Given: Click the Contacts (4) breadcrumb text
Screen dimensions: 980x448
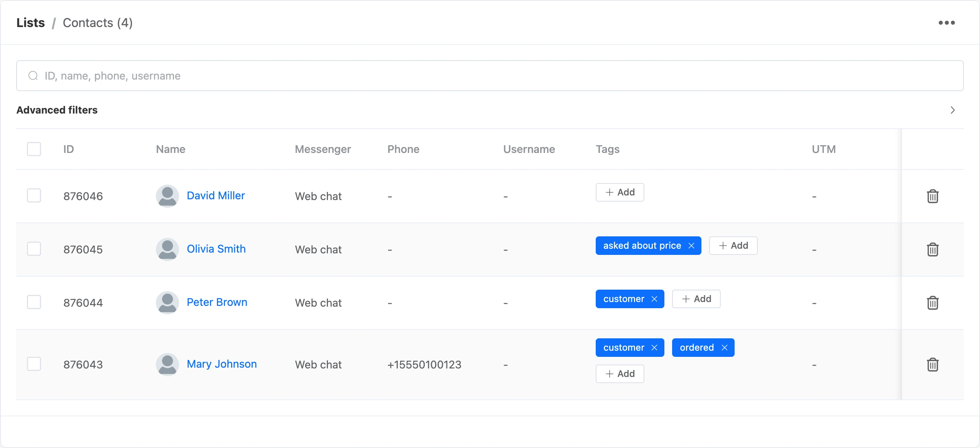Looking at the screenshot, I should point(98,23).
